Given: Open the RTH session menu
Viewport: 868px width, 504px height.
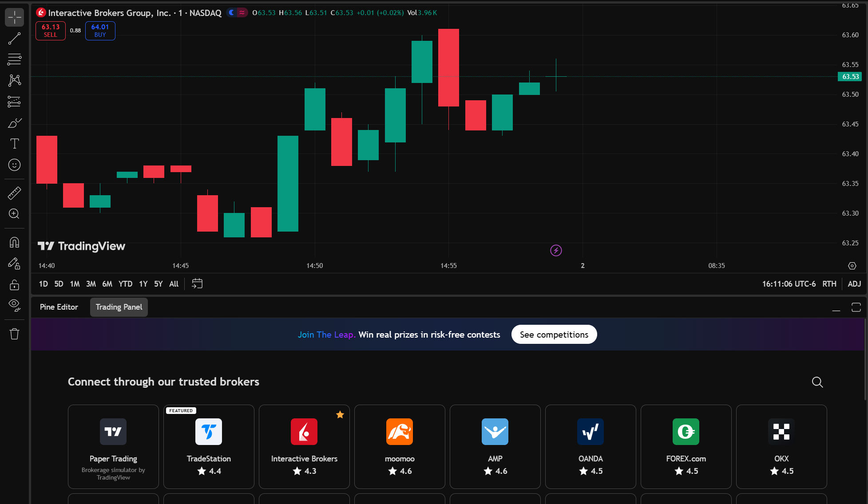Looking at the screenshot, I should coord(829,284).
